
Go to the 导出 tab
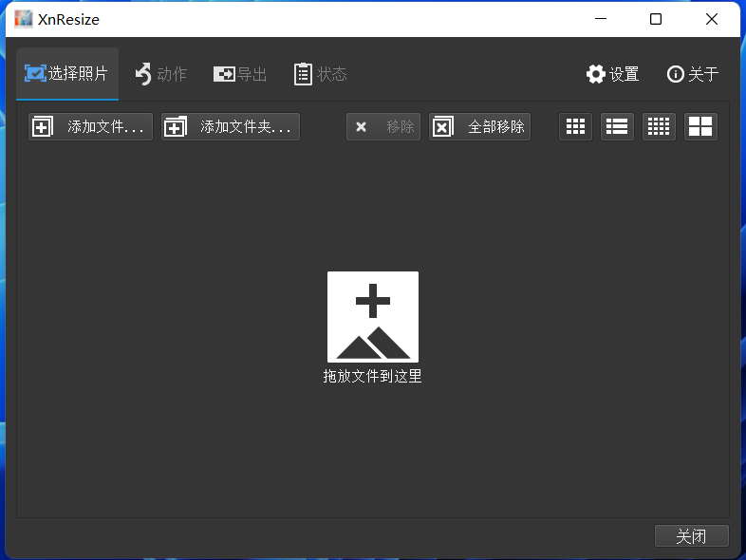240,74
